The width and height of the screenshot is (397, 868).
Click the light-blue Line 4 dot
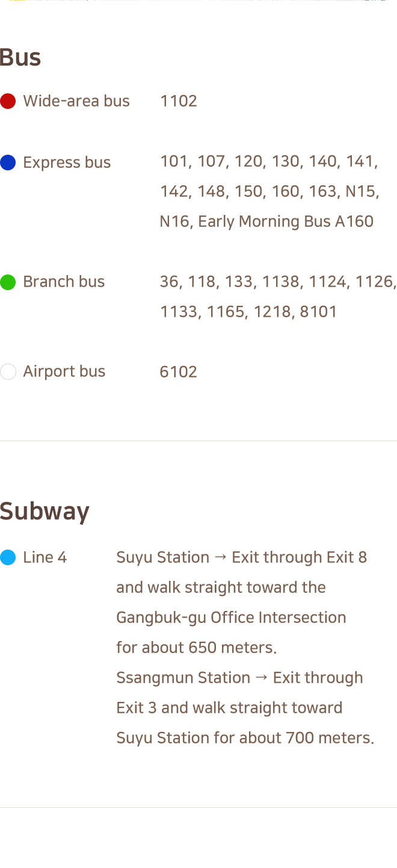coord(8,557)
